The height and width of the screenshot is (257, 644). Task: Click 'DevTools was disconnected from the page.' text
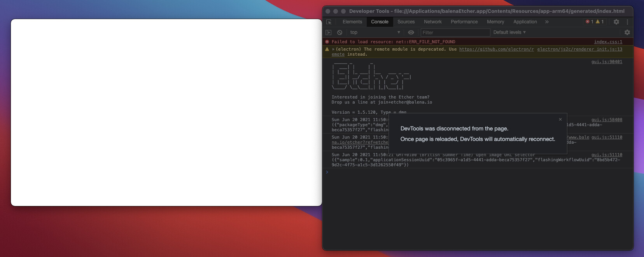(x=454, y=128)
